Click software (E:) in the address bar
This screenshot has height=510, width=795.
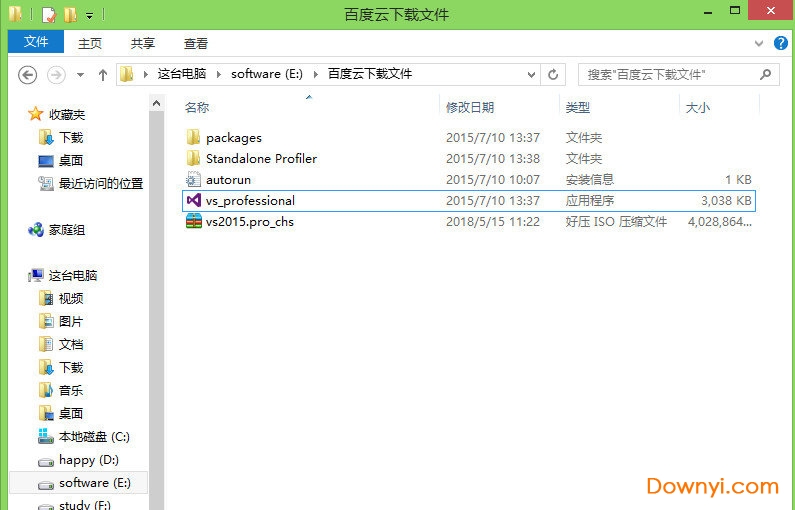[x=267, y=74]
